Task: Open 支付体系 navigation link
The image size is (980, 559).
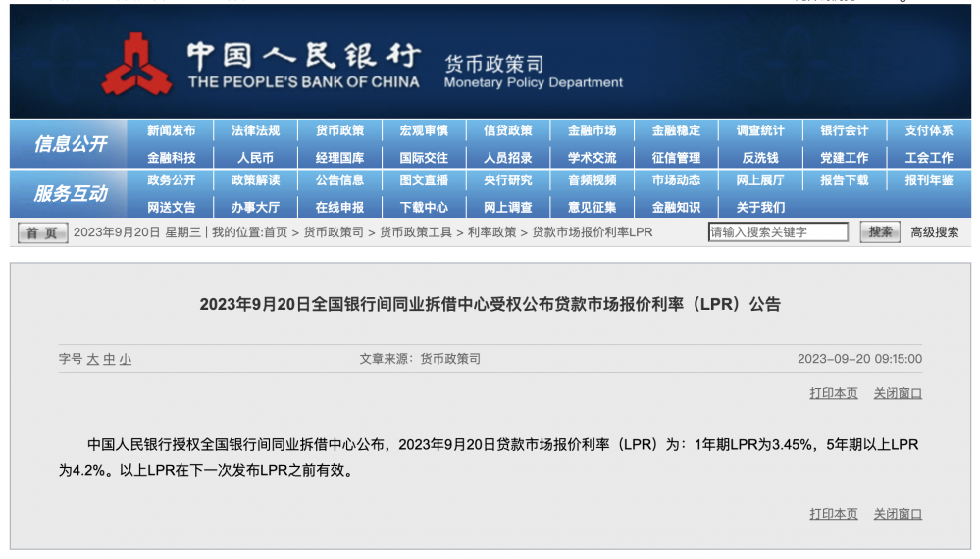Action: pyautogui.click(x=929, y=130)
